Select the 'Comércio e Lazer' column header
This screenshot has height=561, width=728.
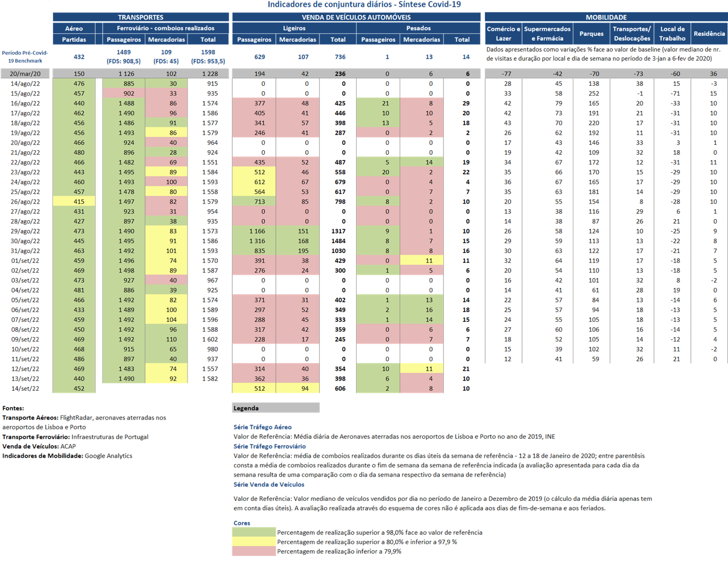503,34
